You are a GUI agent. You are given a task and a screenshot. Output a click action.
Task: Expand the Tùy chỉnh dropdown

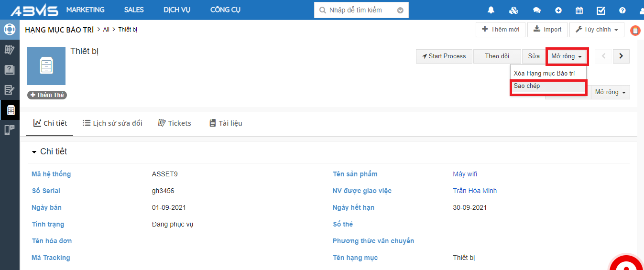597,30
